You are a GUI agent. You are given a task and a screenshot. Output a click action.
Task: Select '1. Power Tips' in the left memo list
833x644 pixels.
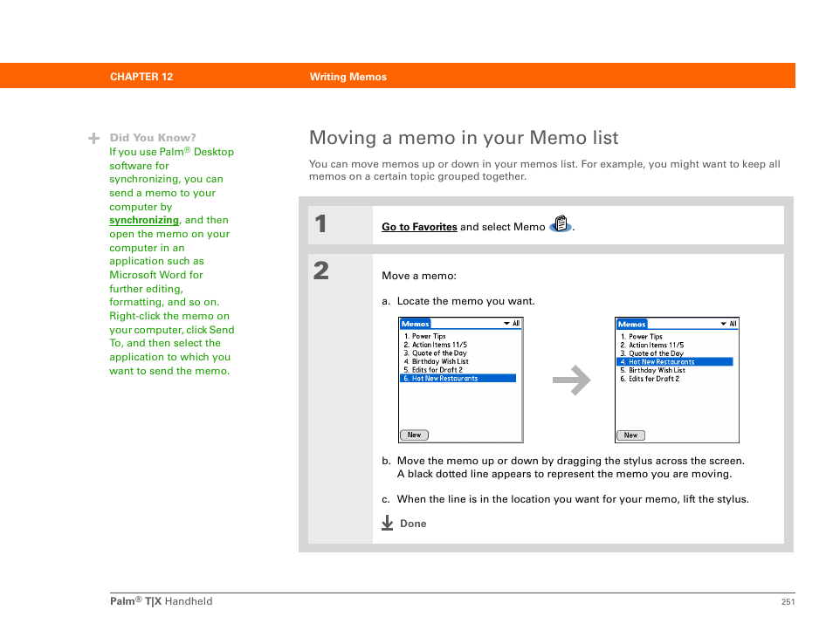pyautogui.click(x=424, y=336)
